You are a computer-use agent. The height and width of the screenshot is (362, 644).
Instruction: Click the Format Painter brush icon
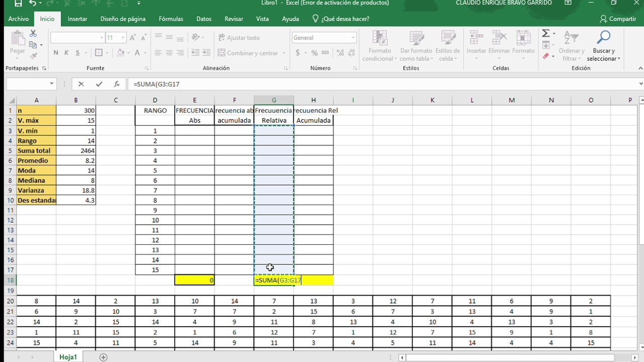click(x=34, y=56)
